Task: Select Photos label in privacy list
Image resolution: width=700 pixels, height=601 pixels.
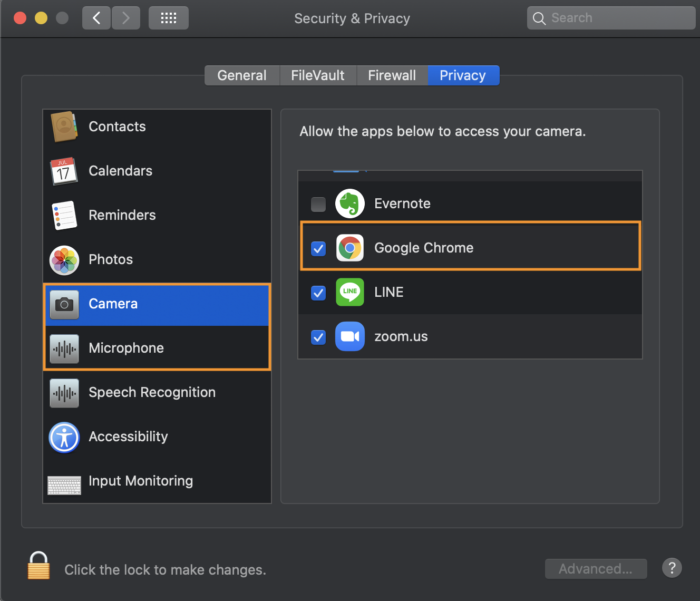Action: click(x=111, y=259)
